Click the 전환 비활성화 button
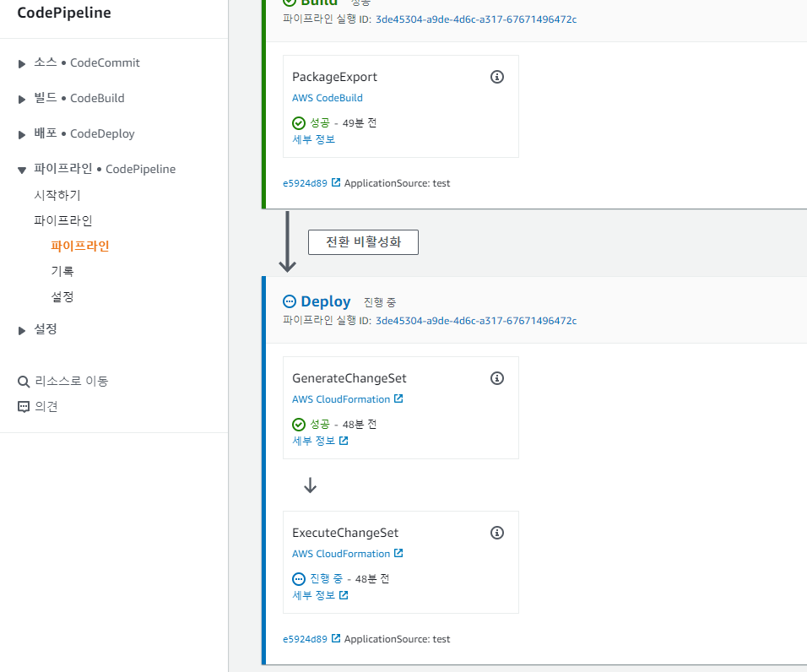 pyautogui.click(x=363, y=241)
